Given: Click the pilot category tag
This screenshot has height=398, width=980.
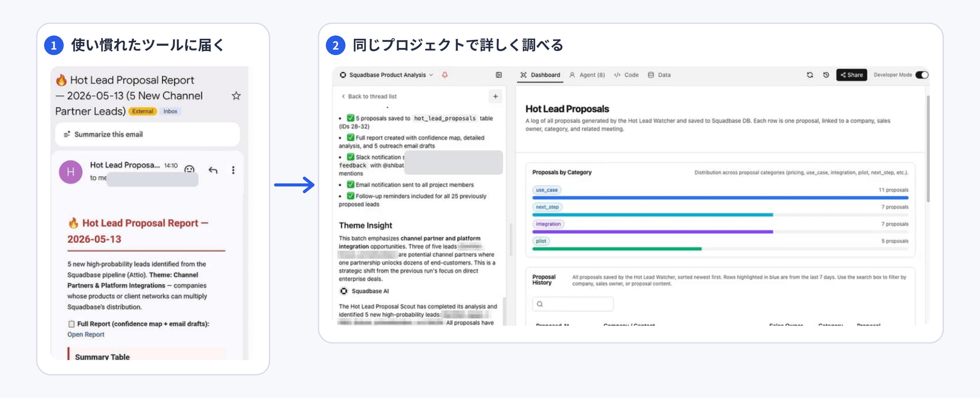Looking at the screenshot, I should tap(541, 241).
